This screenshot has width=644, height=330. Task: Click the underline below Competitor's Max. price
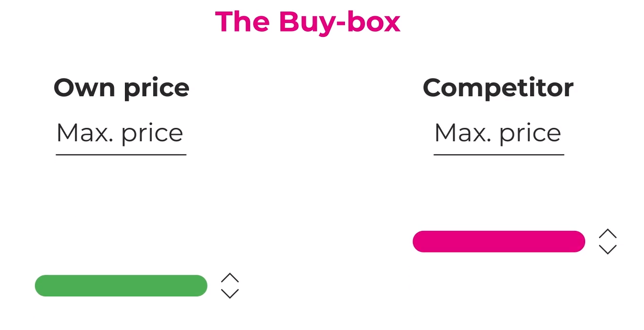499,155
